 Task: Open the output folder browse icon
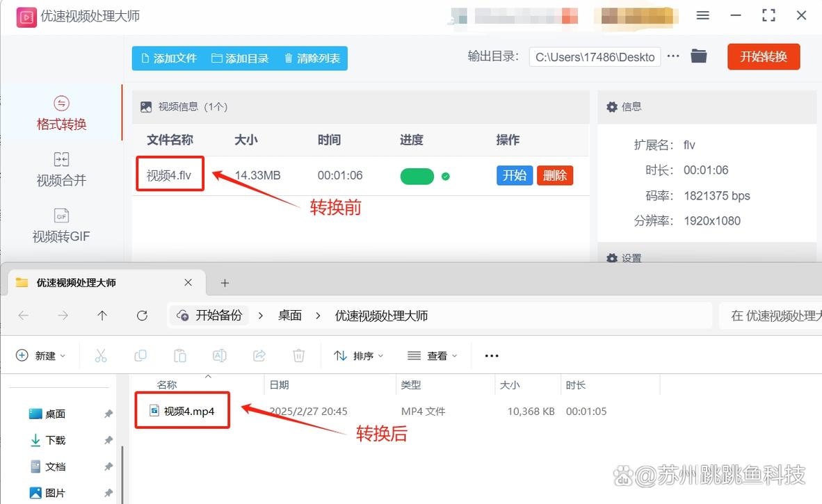point(698,56)
